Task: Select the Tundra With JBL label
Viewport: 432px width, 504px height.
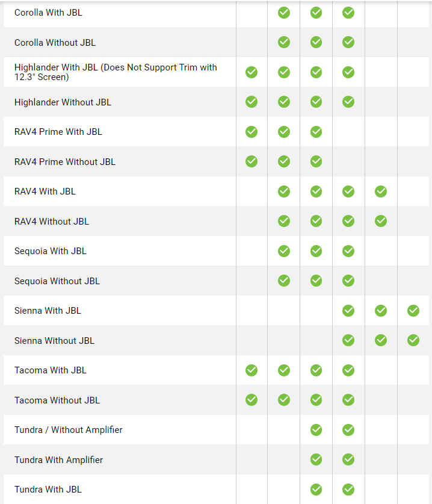Action: [x=48, y=490]
